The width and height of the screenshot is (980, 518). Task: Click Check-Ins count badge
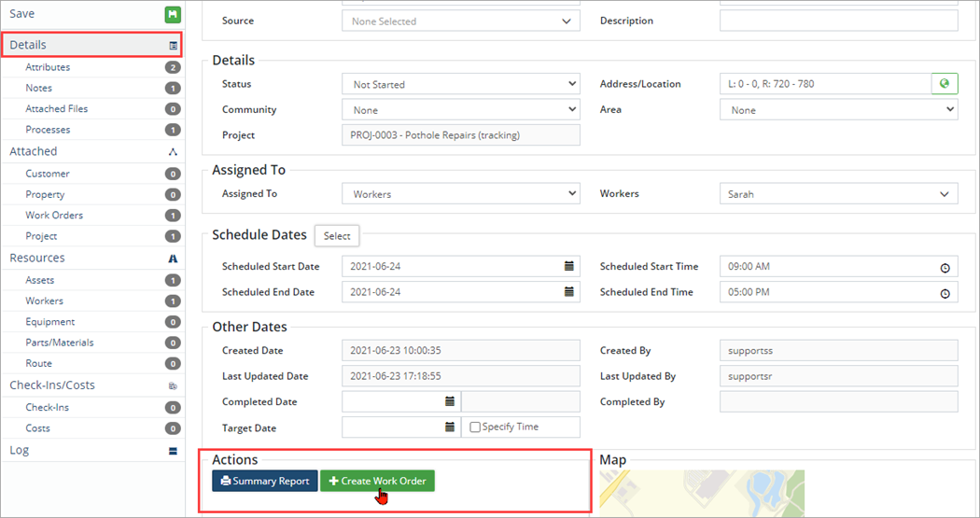tap(173, 408)
